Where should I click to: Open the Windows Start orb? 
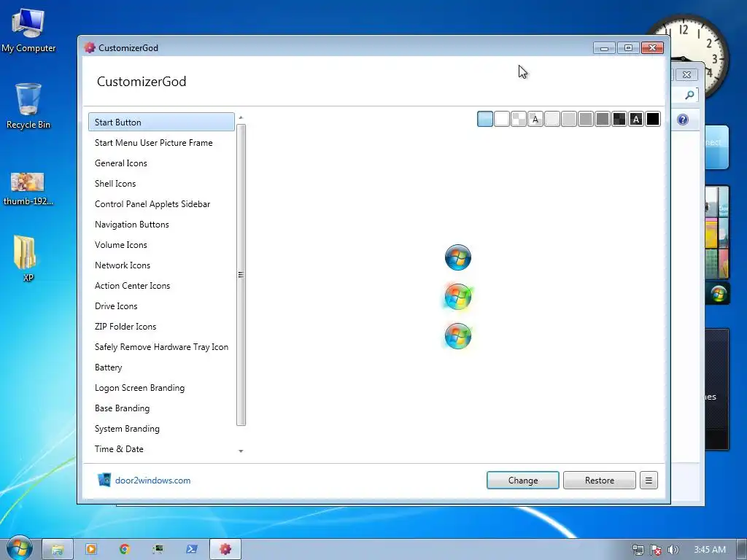[x=19, y=548]
